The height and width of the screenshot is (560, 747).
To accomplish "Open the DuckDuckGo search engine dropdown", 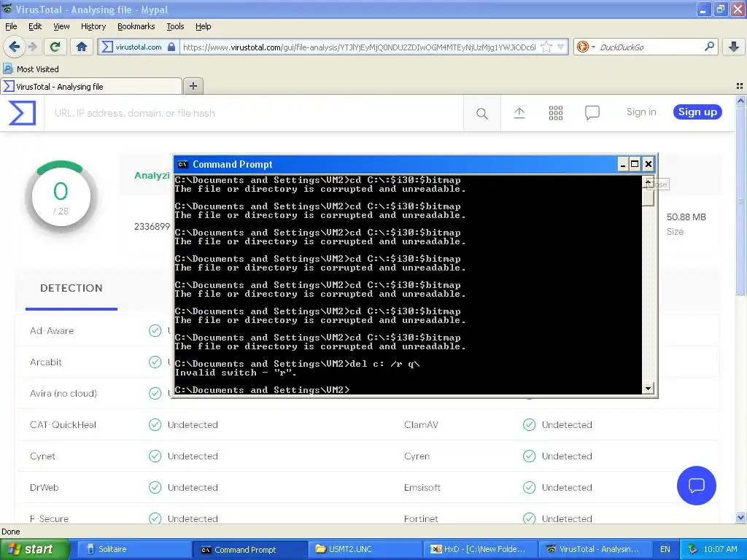I will [x=586, y=47].
